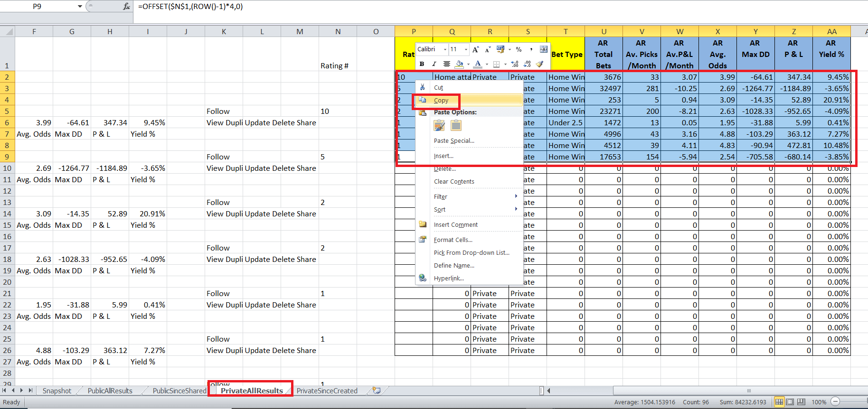Screen dimensions: 868x409
Task: Click Increase Decimal icon
Action: 515,64
